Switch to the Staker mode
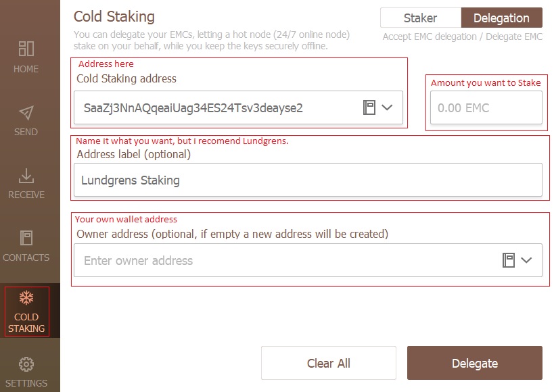The image size is (554, 392). (x=421, y=18)
